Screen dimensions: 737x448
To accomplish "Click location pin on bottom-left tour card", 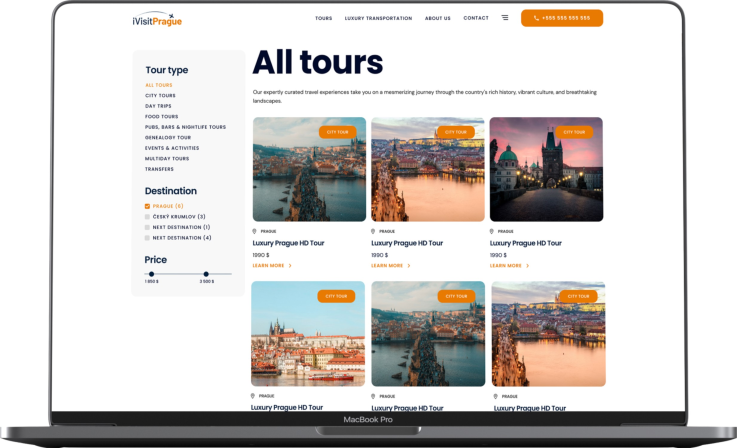I will point(254,396).
